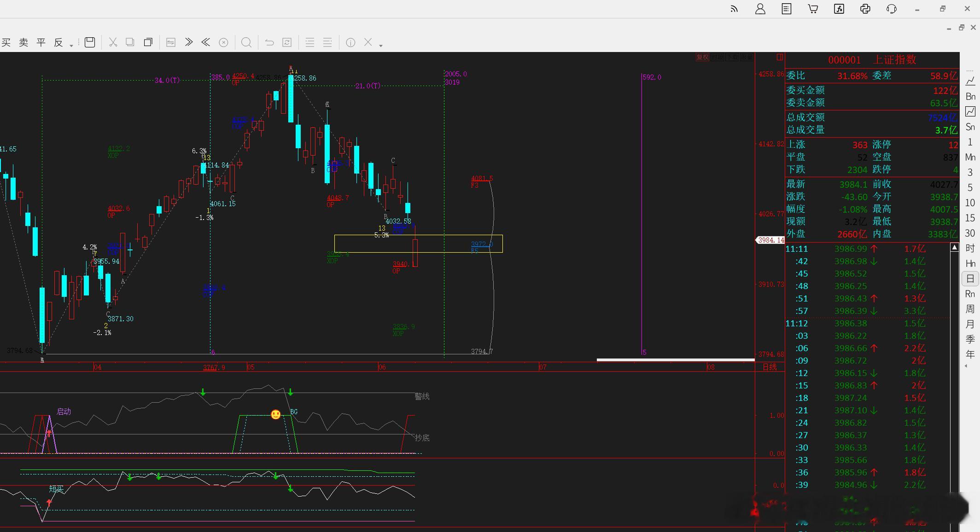
Task: Select the Rn period option
Action: pos(970,294)
